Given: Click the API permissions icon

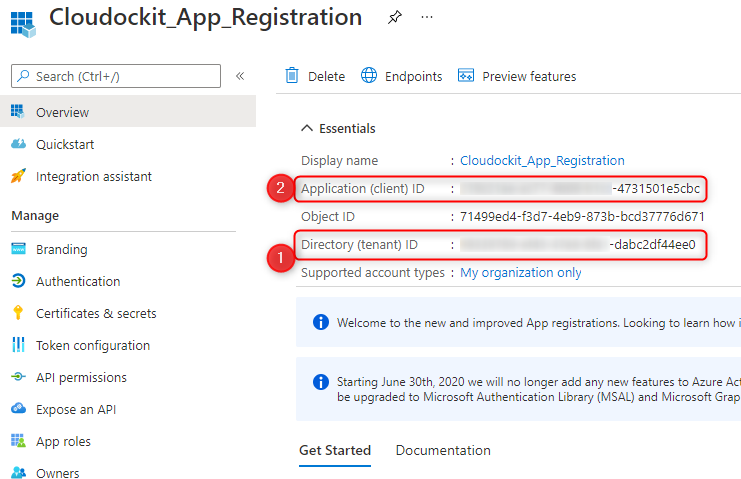Looking at the screenshot, I should pyautogui.click(x=18, y=376).
